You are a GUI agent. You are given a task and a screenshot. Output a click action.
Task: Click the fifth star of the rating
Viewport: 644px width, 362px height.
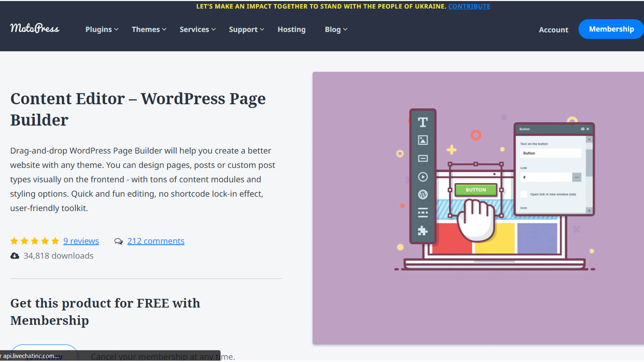point(55,241)
